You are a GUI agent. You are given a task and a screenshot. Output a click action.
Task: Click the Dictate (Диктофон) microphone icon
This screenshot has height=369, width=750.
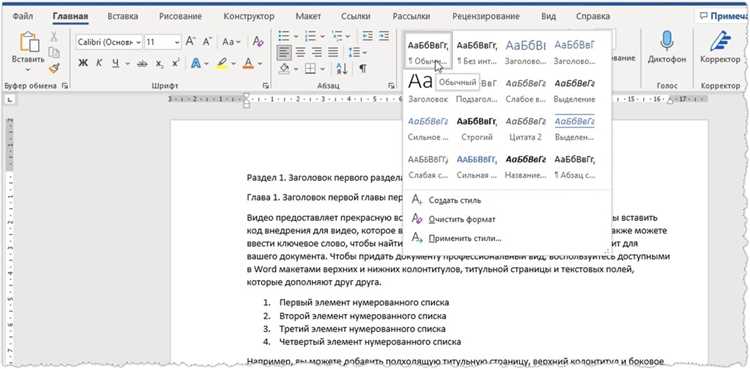click(x=667, y=41)
